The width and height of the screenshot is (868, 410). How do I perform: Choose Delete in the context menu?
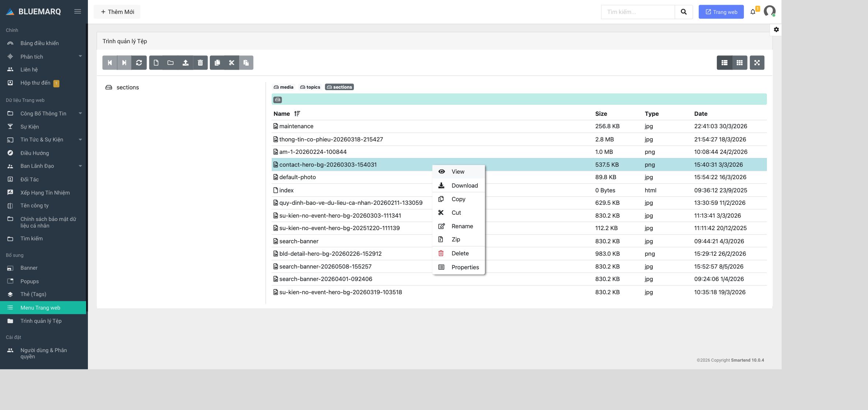pos(459,253)
